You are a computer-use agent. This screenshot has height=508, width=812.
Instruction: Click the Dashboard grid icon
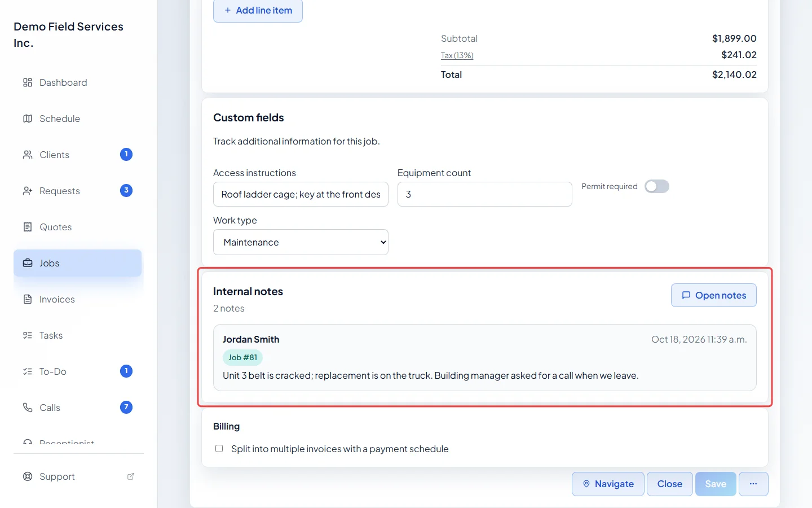pyautogui.click(x=28, y=82)
